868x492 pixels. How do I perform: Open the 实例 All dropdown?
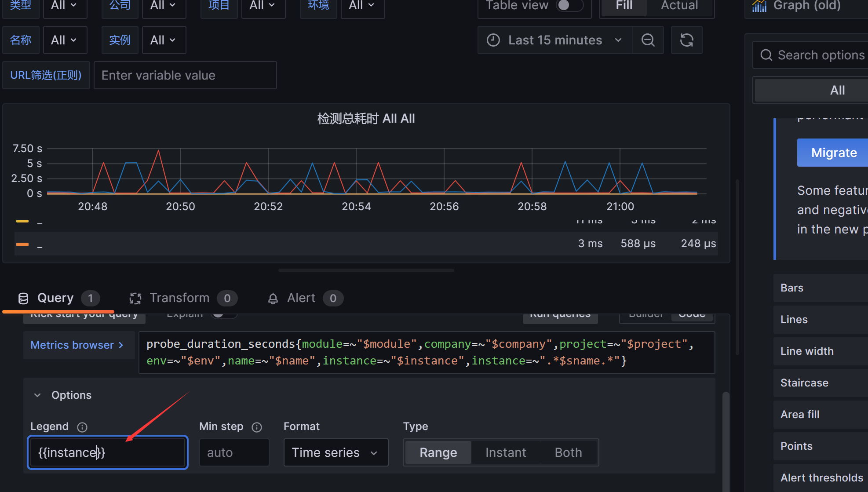coord(164,40)
